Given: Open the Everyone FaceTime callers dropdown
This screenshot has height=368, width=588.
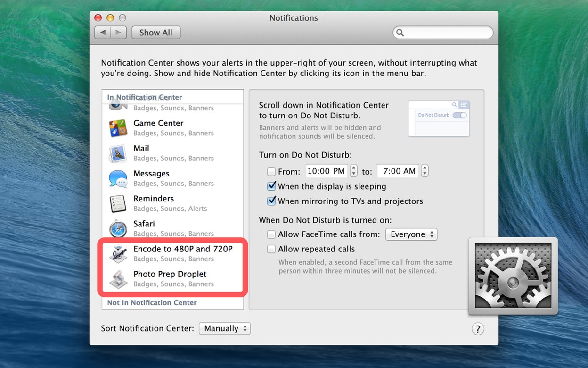Looking at the screenshot, I should pyautogui.click(x=411, y=234).
